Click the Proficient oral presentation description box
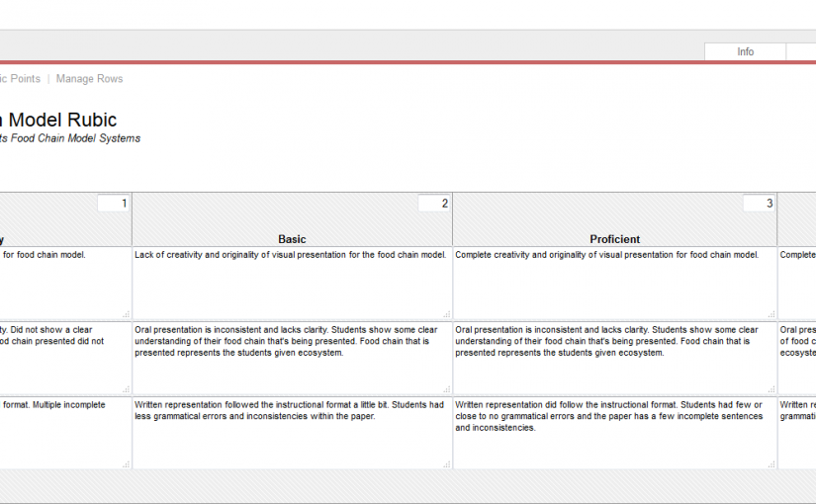Image resolution: width=816 pixels, height=504 pixels. click(x=613, y=358)
